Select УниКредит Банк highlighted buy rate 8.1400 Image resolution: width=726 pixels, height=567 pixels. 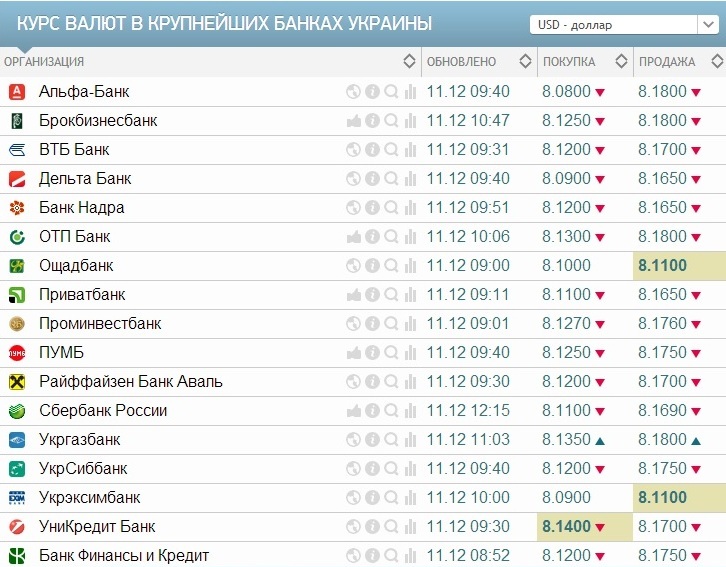(x=566, y=527)
